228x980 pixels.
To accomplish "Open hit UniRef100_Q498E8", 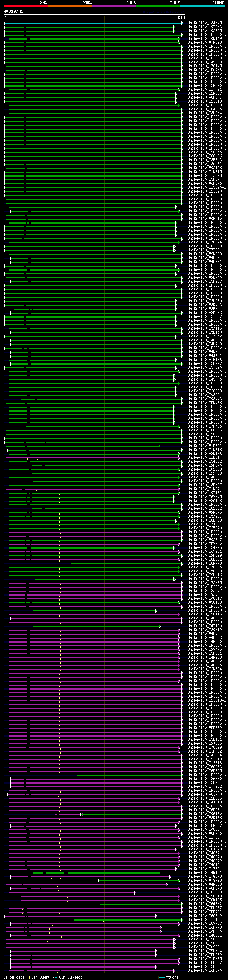I will point(204,62).
